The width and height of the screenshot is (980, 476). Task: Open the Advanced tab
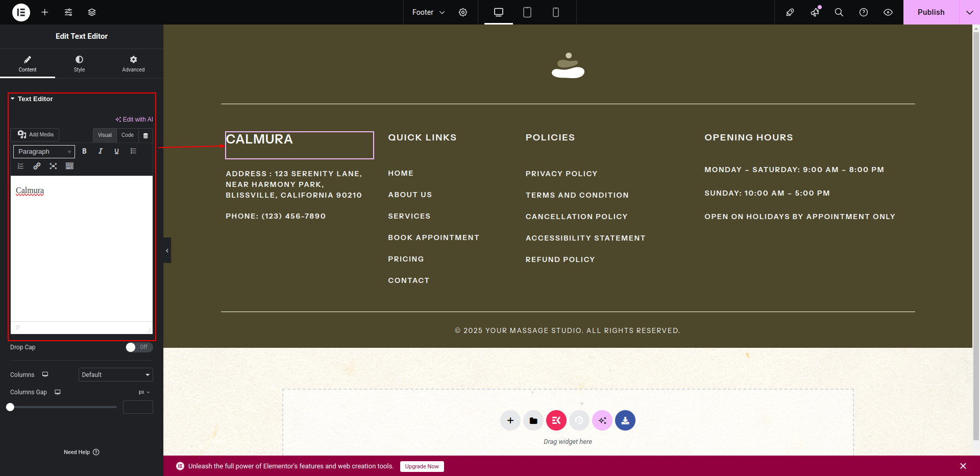(x=133, y=64)
